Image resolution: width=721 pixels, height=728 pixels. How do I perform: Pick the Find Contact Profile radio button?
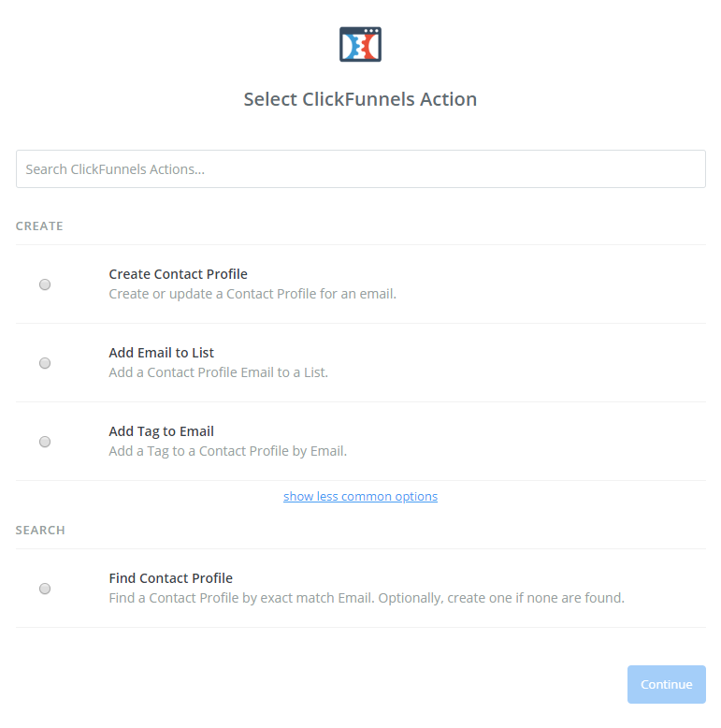click(45, 589)
